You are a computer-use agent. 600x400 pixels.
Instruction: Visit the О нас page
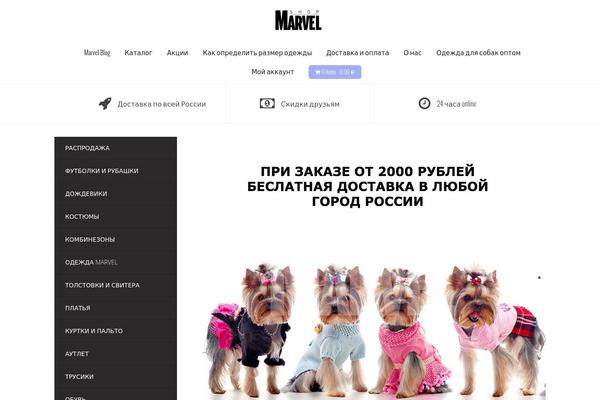point(412,53)
